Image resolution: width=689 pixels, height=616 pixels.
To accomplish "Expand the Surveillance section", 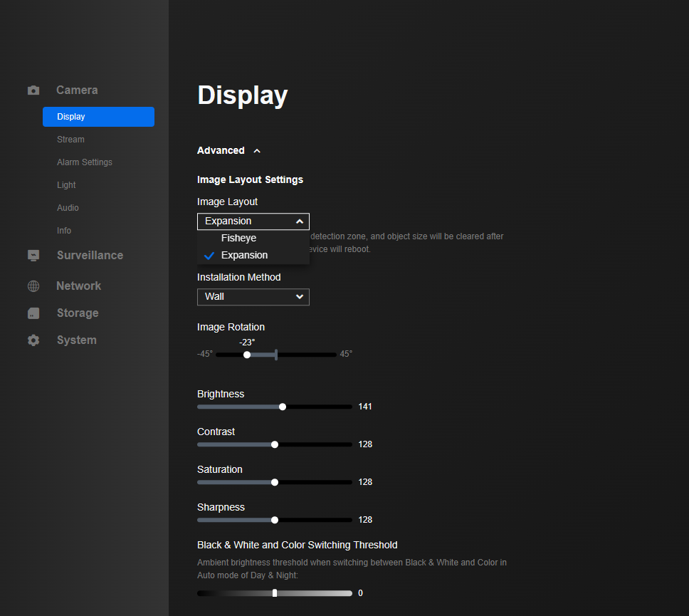I will [x=90, y=256].
